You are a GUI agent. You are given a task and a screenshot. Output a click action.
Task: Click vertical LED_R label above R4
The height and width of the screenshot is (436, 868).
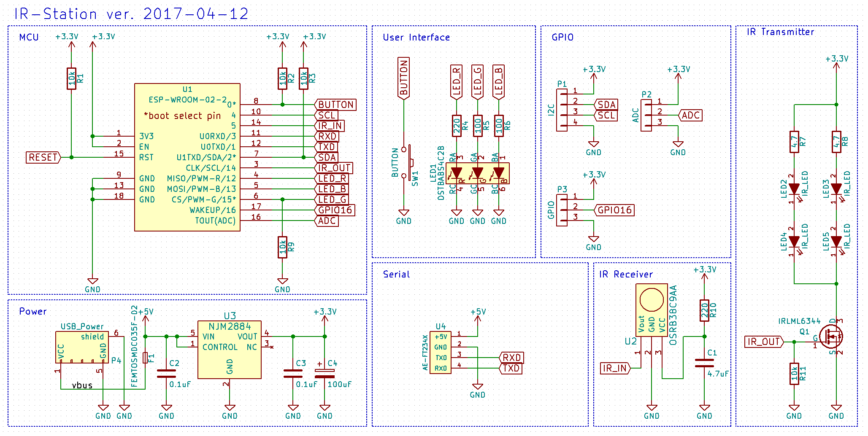pyautogui.click(x=457, y=82)
